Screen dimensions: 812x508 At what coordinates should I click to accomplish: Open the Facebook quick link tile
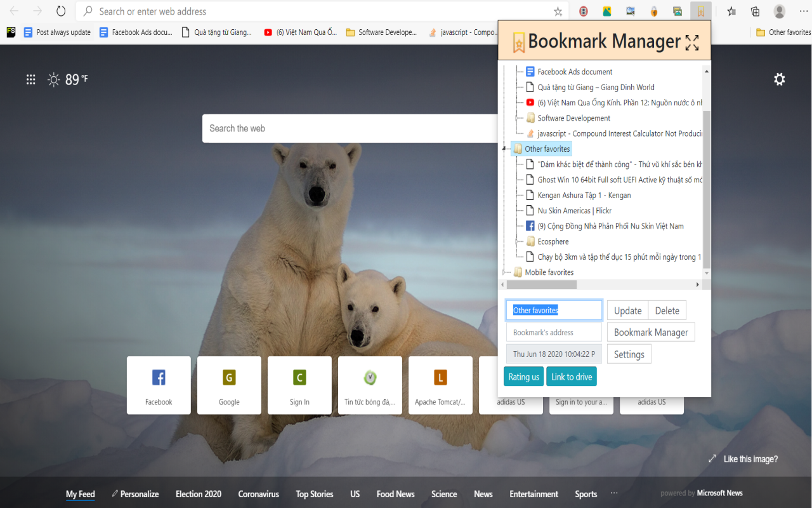159,385
